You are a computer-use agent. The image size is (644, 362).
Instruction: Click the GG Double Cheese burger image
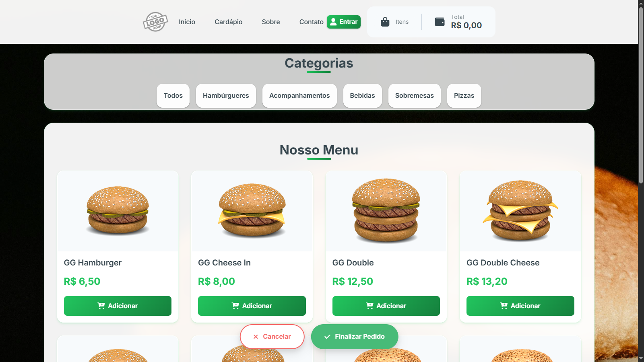pos(520,211)
